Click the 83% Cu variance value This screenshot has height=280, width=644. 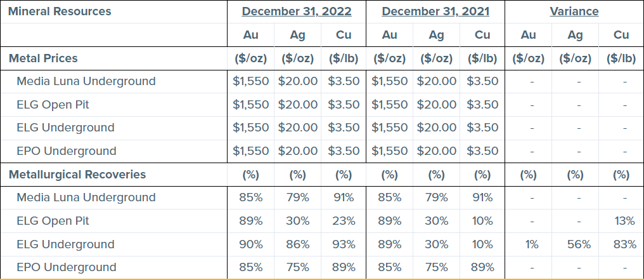tap(624, 244)
